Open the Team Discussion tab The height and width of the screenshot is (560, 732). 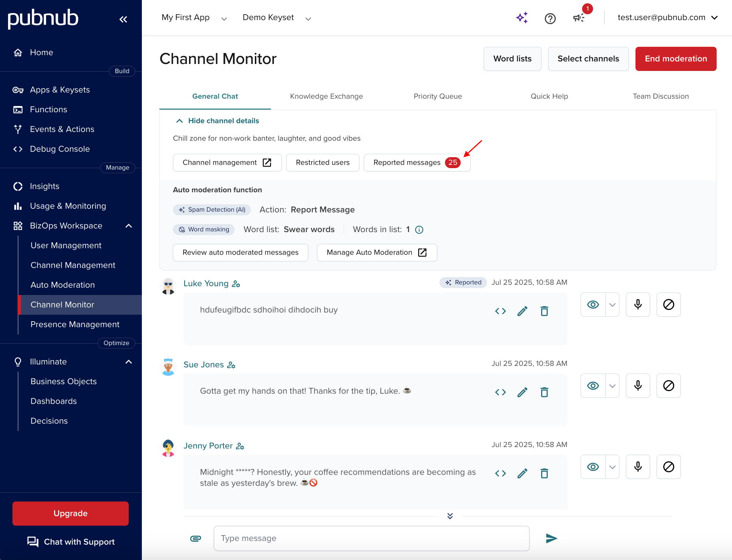(660, 96)
